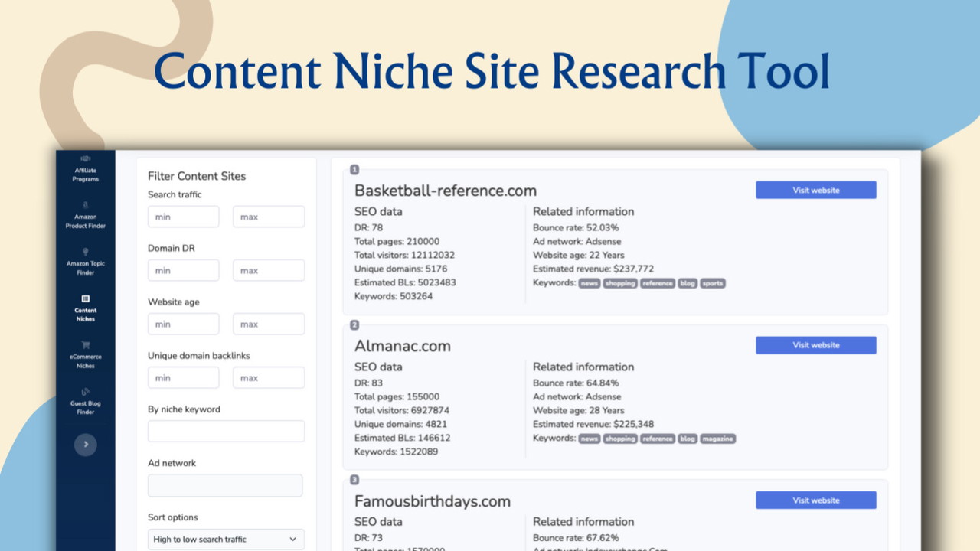Screen dimensions: 980x551
Task: Click Search traffic min field
Action: pyautogui.click(x=183, y=217)
